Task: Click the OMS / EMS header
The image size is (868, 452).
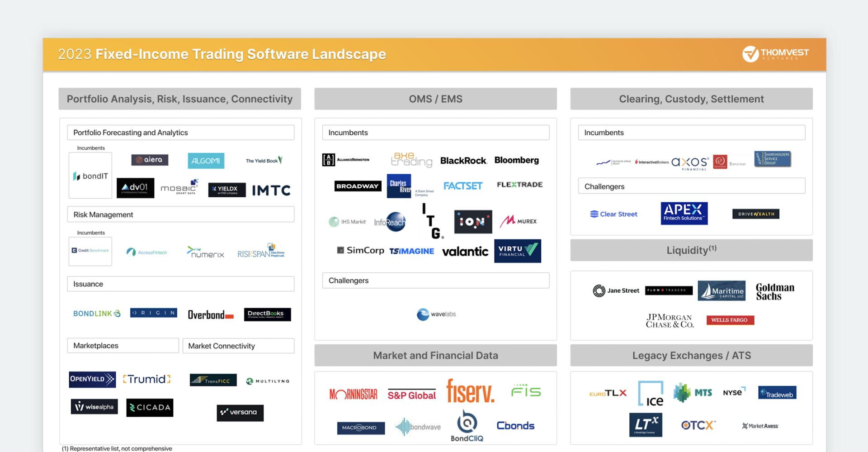Action: pos(436,99)
